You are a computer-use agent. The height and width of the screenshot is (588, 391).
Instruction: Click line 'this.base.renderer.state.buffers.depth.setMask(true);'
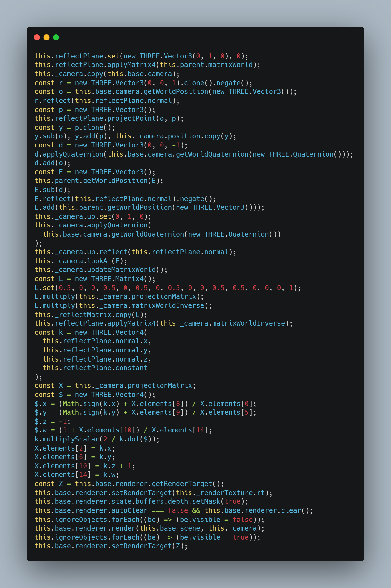(141, 502)
